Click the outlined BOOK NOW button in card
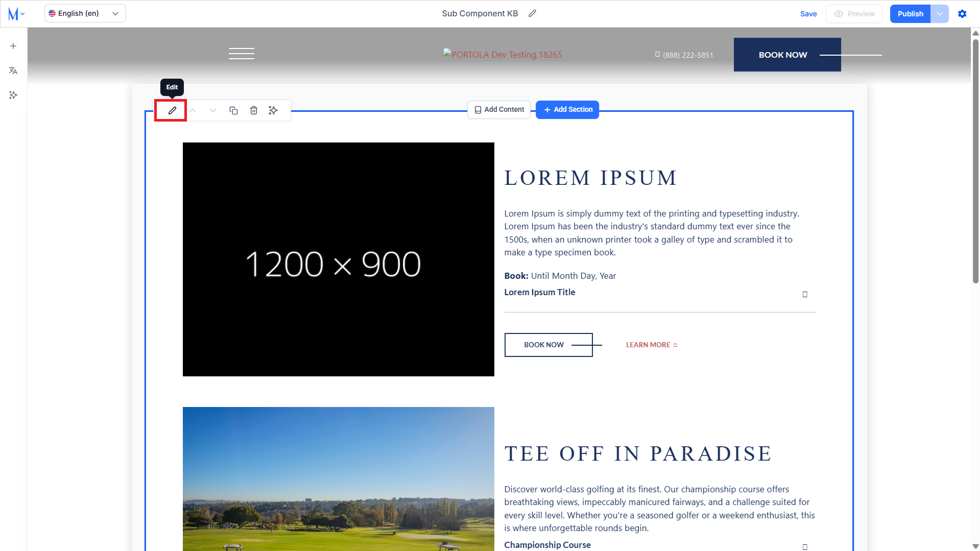 (548, 345)
